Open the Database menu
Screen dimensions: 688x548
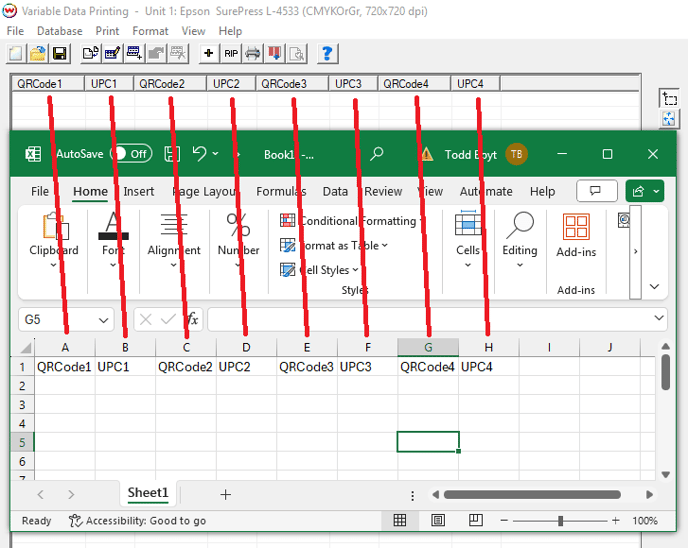click(x=60, y=31)
